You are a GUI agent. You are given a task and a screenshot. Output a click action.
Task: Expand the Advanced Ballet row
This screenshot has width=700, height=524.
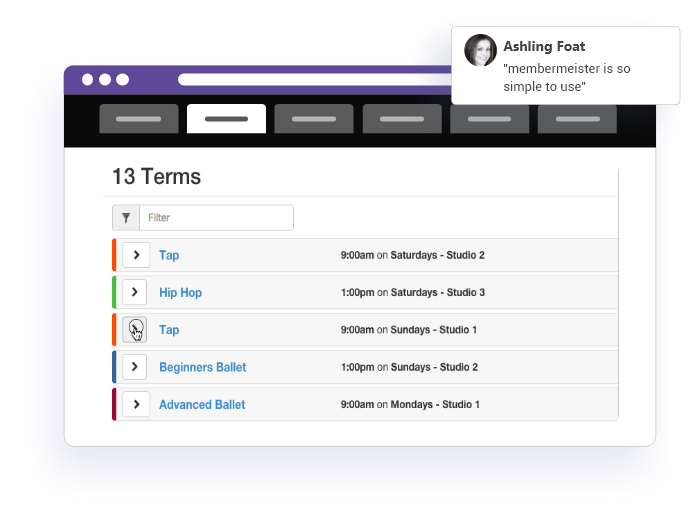click(135, 405)
